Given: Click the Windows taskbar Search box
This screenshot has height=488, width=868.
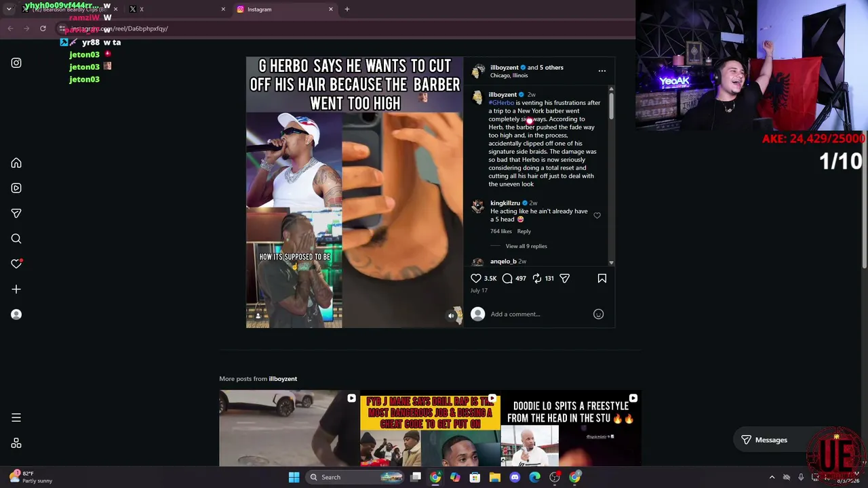Looking at the screenshot, I should click(355, 477).
